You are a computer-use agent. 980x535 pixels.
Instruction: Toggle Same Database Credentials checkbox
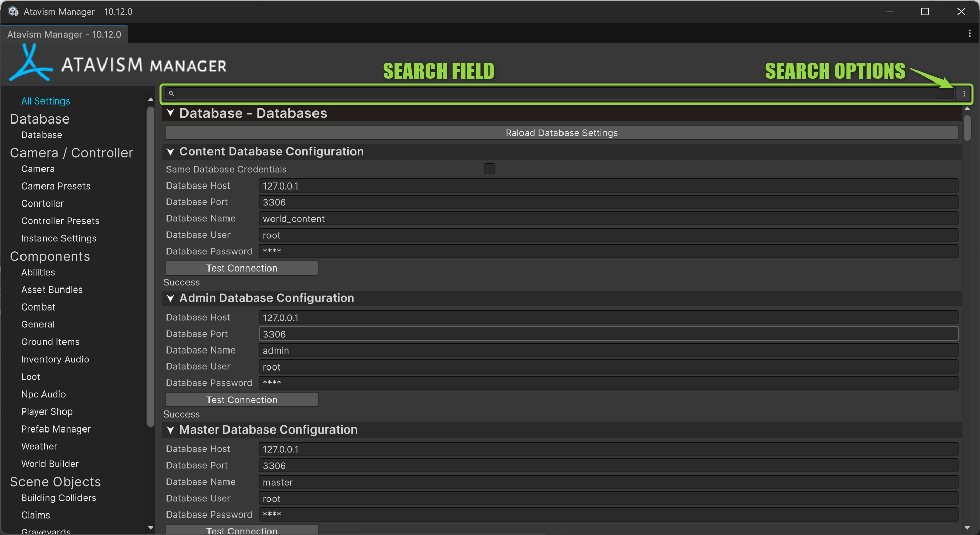point(489,169)
